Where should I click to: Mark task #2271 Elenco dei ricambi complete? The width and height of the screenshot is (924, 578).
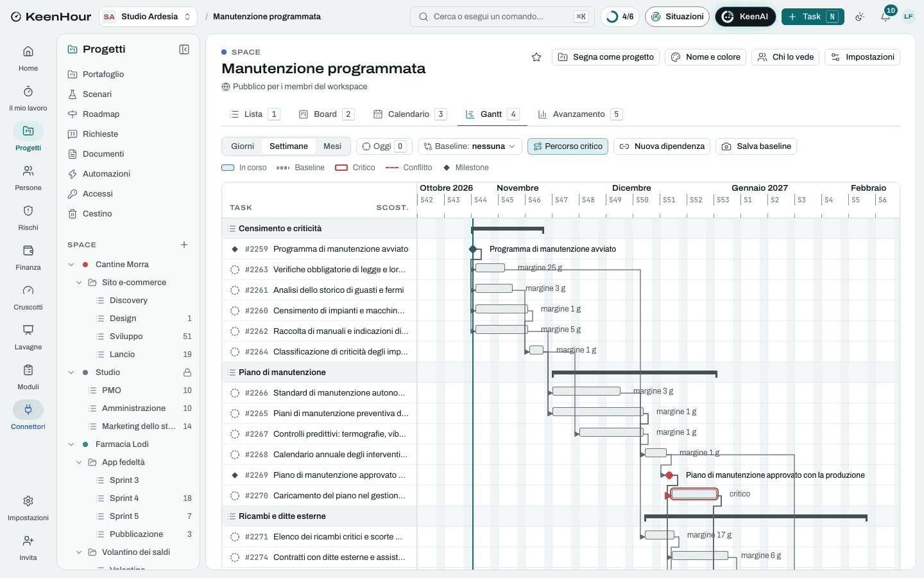[x=235, y=537]
